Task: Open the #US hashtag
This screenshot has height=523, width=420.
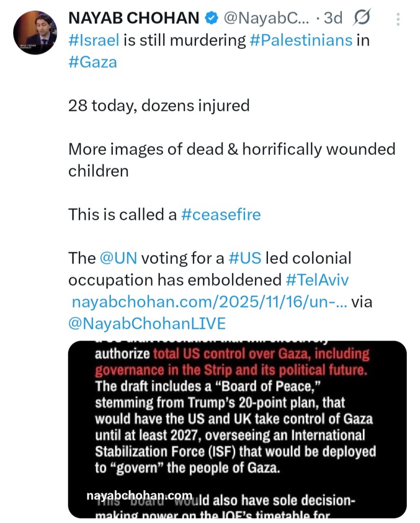Action: (x=244, y=258)
